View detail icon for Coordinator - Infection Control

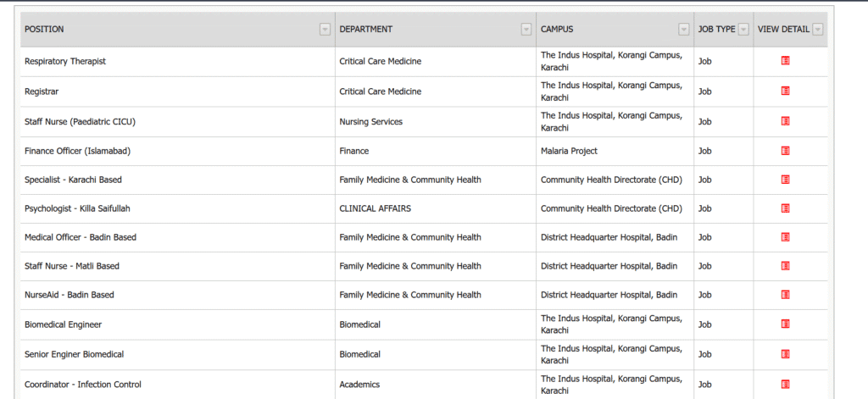click(x=785, y=384)
